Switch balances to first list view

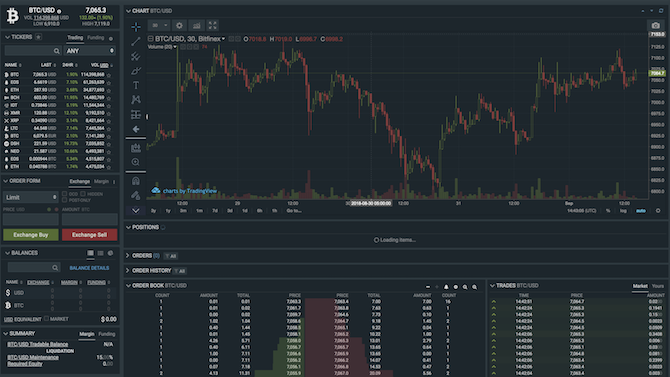click(90, 253)
